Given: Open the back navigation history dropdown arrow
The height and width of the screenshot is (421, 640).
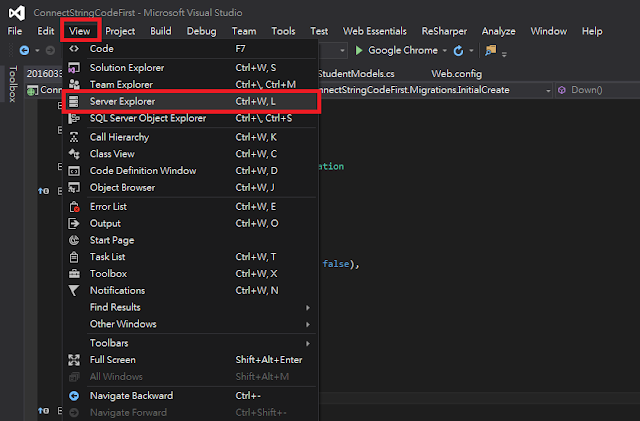Looking at the screenshot, I should coord(37,50).
